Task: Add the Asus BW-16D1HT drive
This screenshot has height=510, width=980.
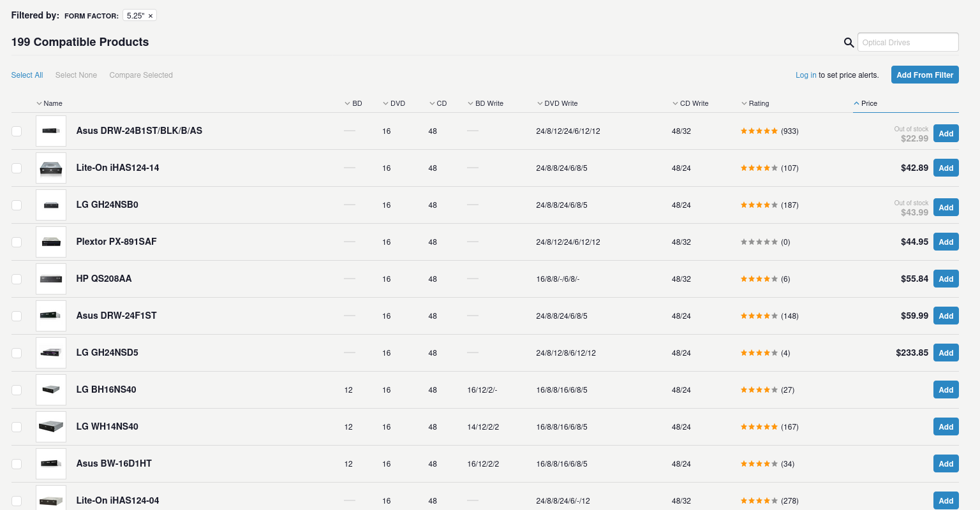Action: click(x=946, y=463)
